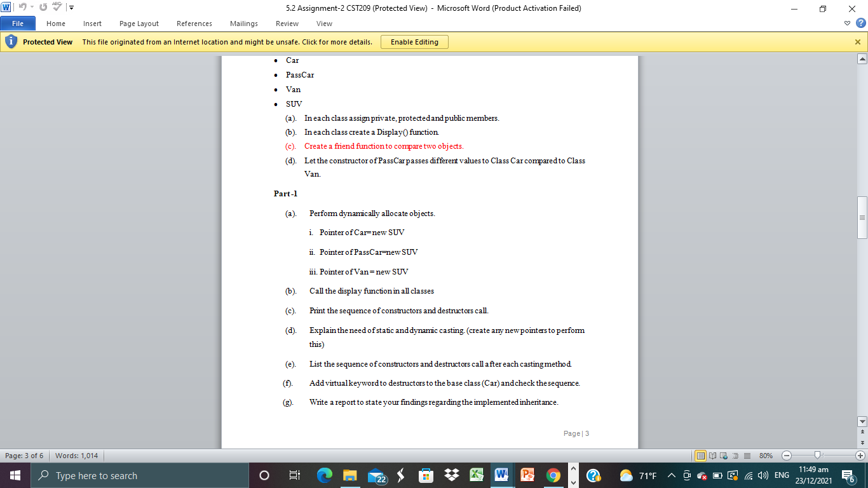Viewport: 868px width, 488px height.
Task: Open the Undo history dropdown arrow
Action: (32, 7)
